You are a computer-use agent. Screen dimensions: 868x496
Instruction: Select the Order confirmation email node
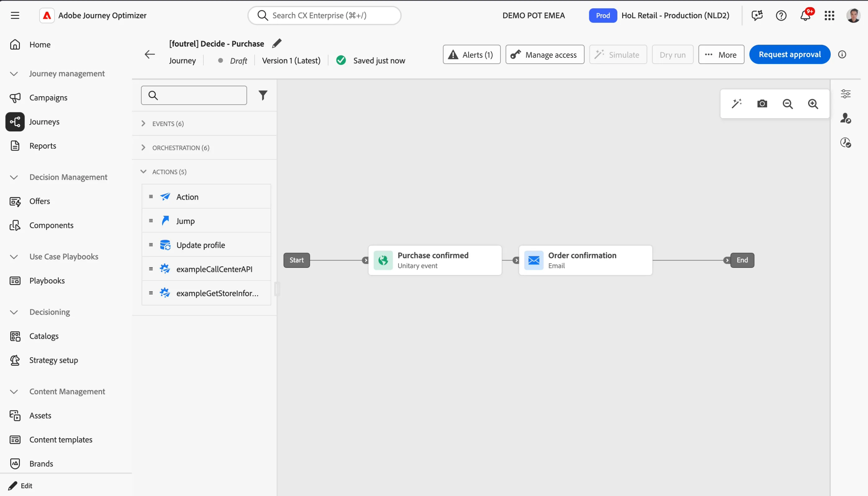click(585, 260)
